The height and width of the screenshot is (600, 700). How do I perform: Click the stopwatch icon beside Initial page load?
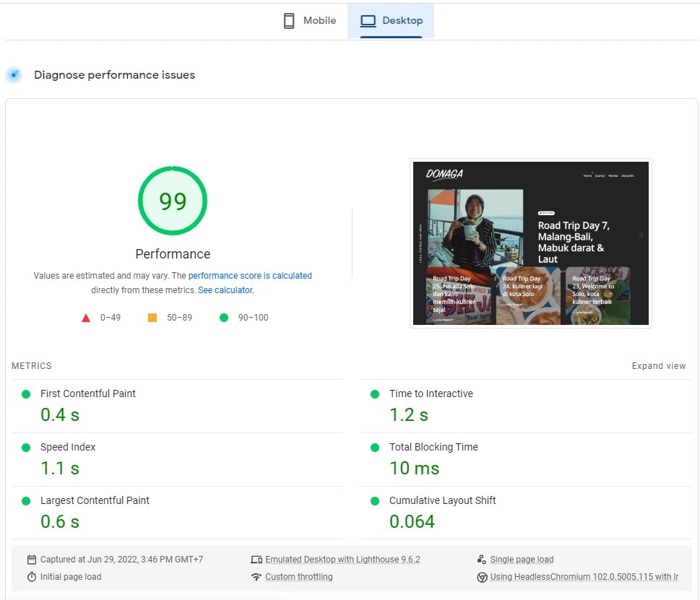(32, 577)
